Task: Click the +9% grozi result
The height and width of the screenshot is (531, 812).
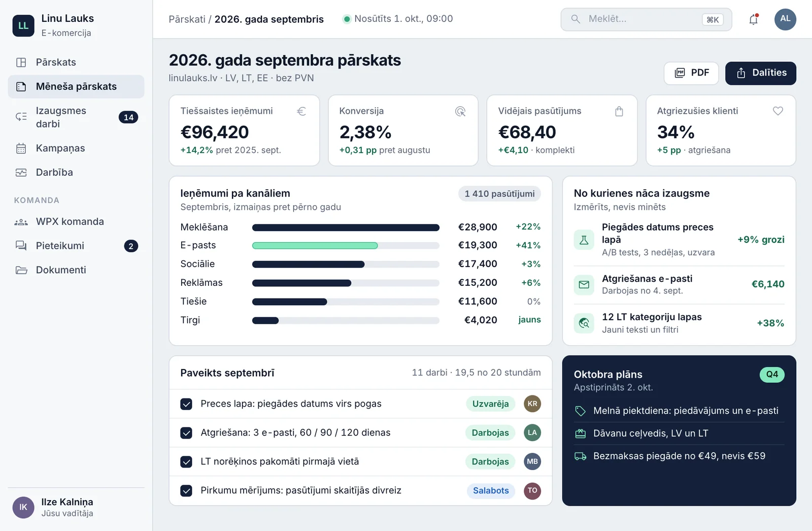Action: [x=761, y=240]
